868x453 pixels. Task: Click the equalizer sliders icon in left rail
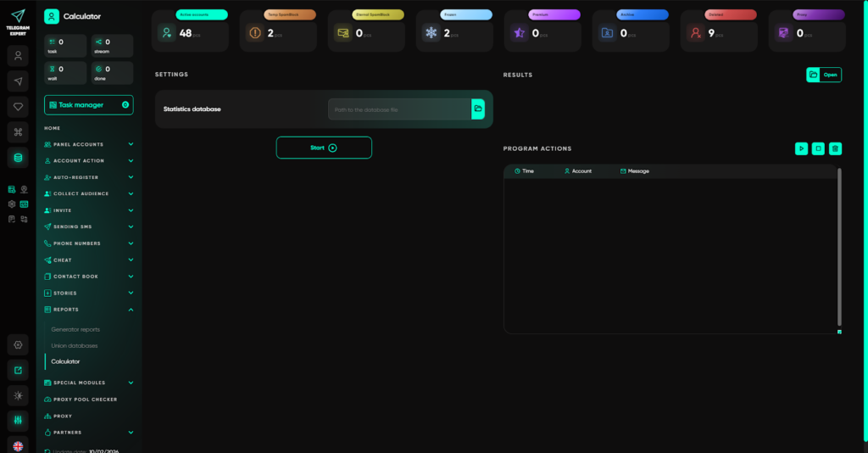pyautogui.click(x=18, y=420)
